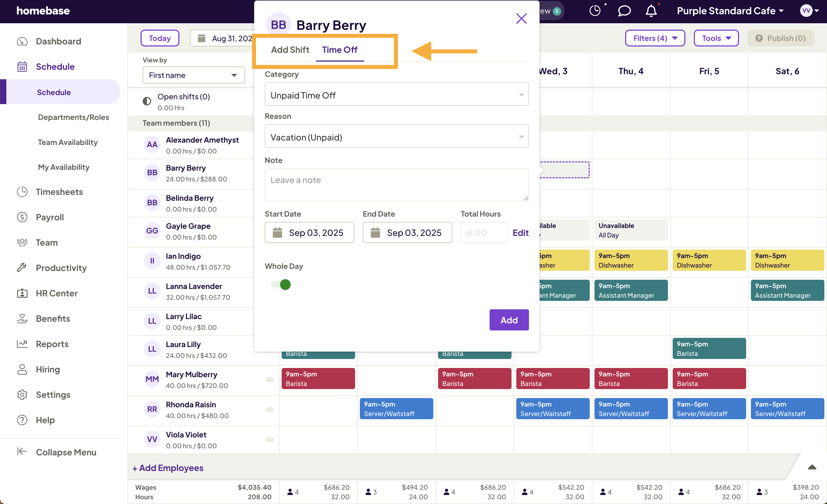Screen dimensions: 827x504
Task: Click the homebase logo
Action: pyautogui.click(x=43, y=10)
